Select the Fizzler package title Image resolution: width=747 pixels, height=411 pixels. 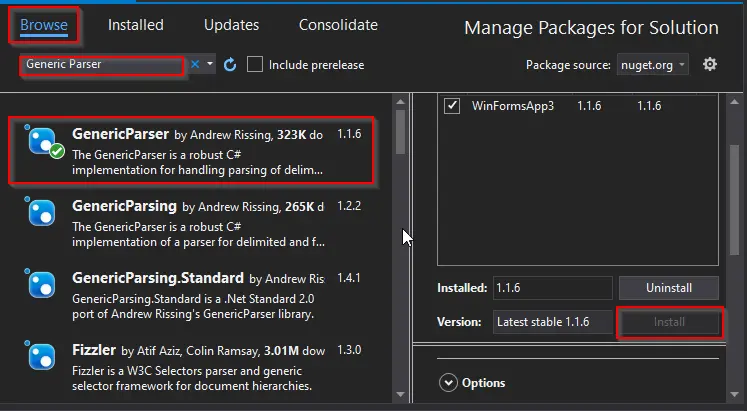coord(94,350)
